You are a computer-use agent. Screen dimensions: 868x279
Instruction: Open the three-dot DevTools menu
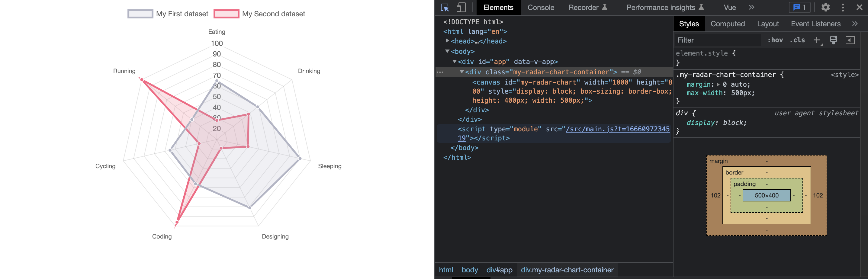tap(842, 8)
